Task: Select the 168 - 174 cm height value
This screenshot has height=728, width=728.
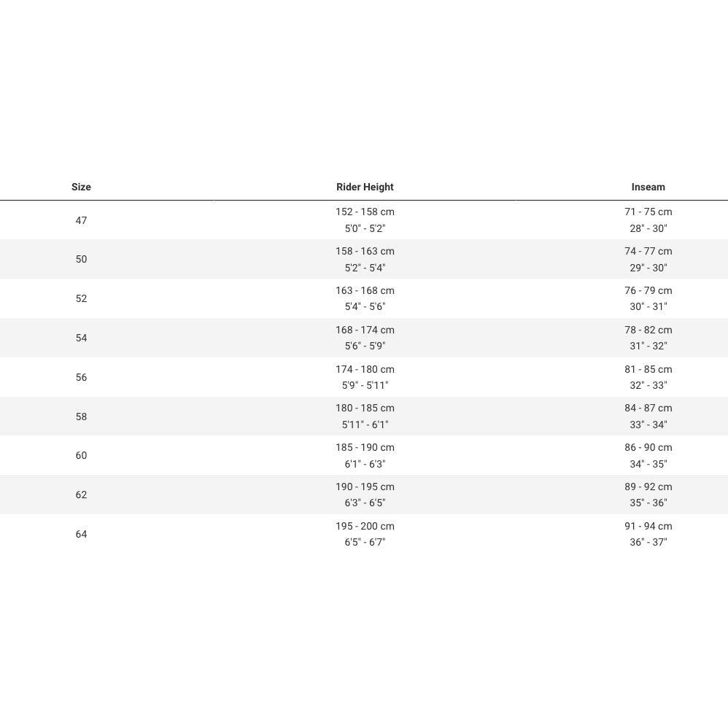Action: pyautogui.click(x=365, y=330)
